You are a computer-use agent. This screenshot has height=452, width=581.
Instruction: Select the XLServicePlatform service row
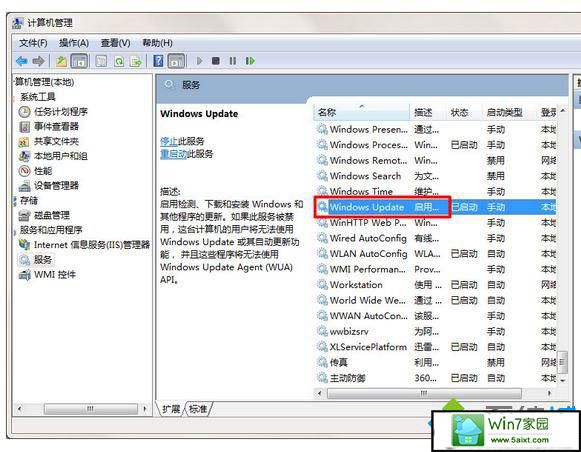[x=436, y=347]
